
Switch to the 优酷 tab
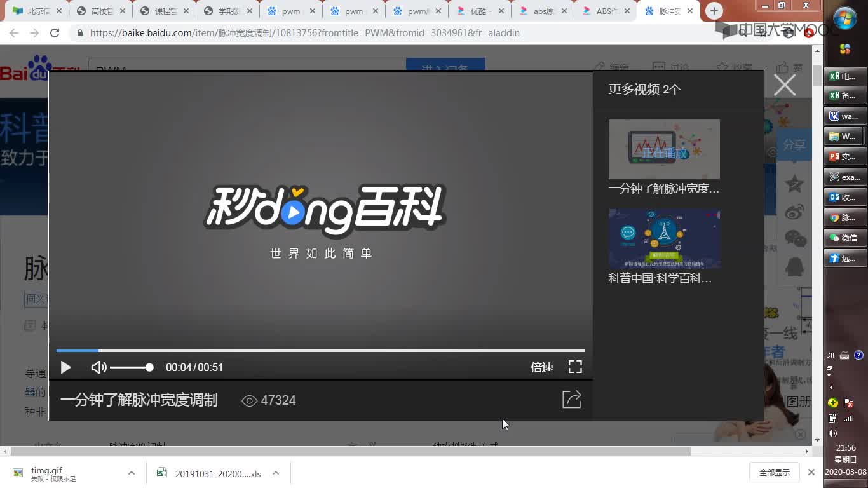click(480, 11)
